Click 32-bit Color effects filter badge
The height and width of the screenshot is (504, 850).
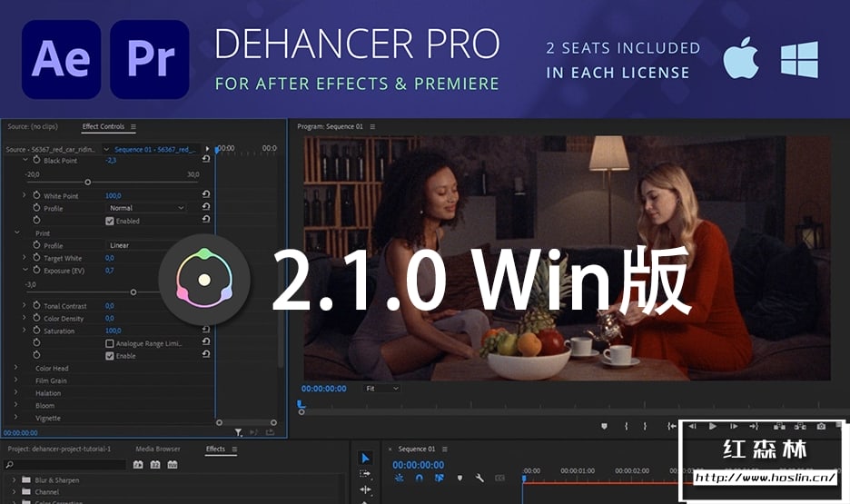pyautogui.click(x=155, y=464)
